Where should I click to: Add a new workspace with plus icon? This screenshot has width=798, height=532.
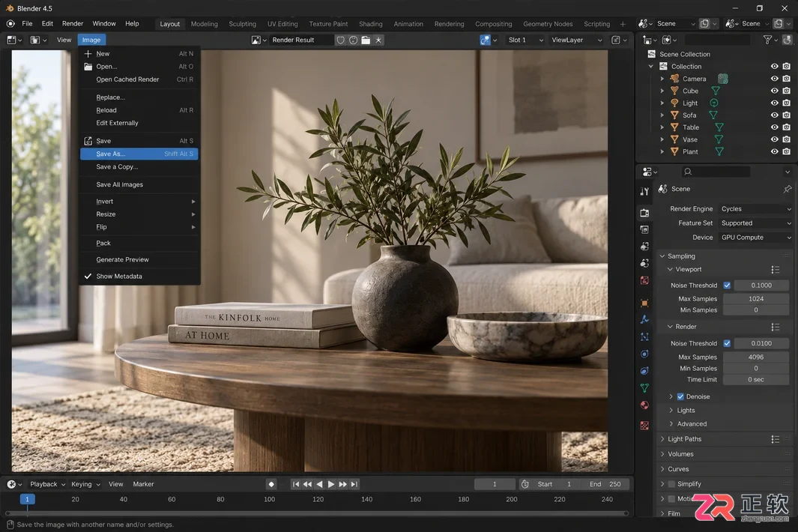[623, 24]
